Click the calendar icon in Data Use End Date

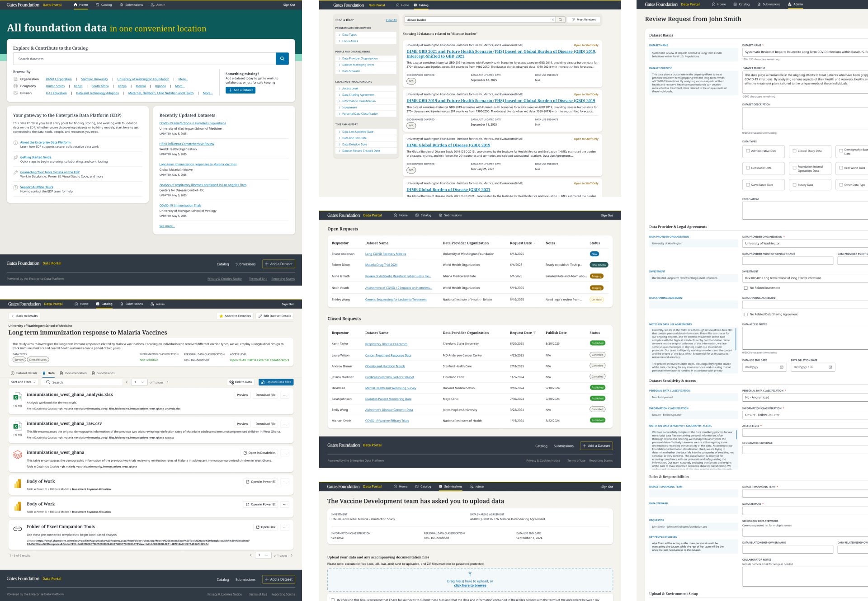point(782,367)
